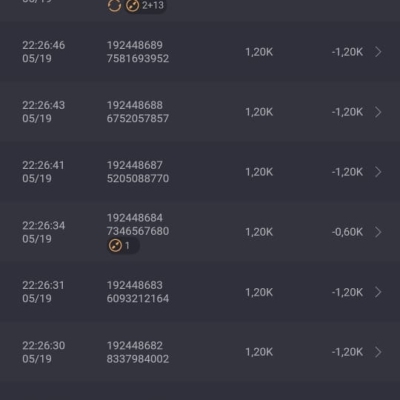This screenshot has width=400, height=400.
Task: Open chevron arrow on the -0,60K row
Action: 378,232
